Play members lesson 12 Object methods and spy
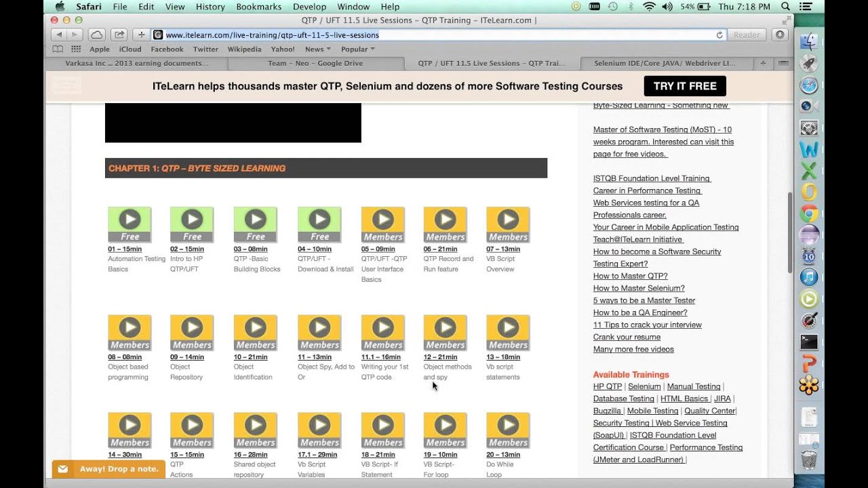 click(x=446, y=332)
